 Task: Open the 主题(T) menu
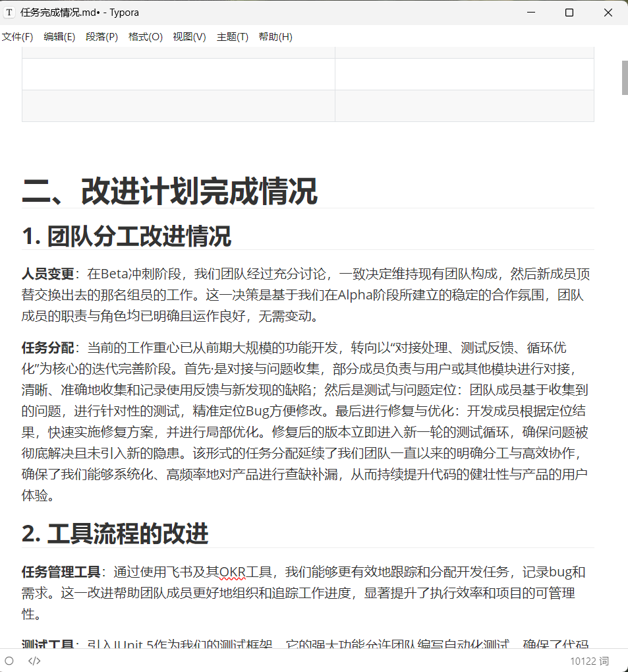click(232, 37)
